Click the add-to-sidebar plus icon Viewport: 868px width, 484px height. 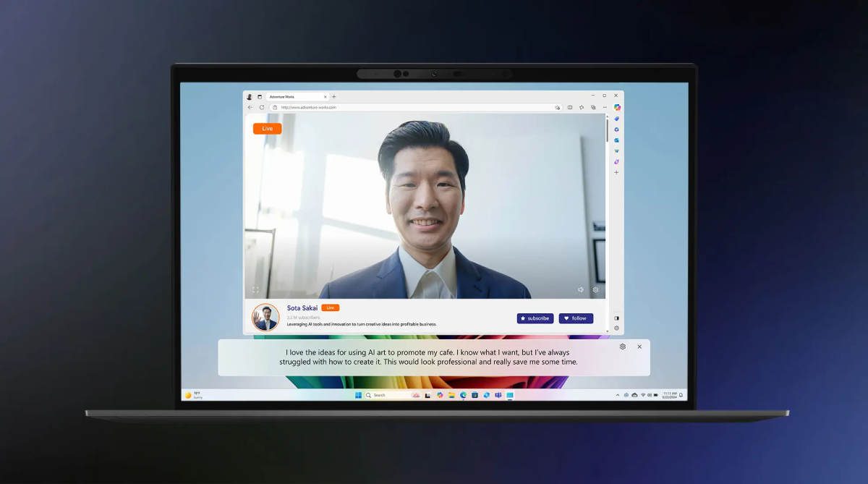[617, 172]
